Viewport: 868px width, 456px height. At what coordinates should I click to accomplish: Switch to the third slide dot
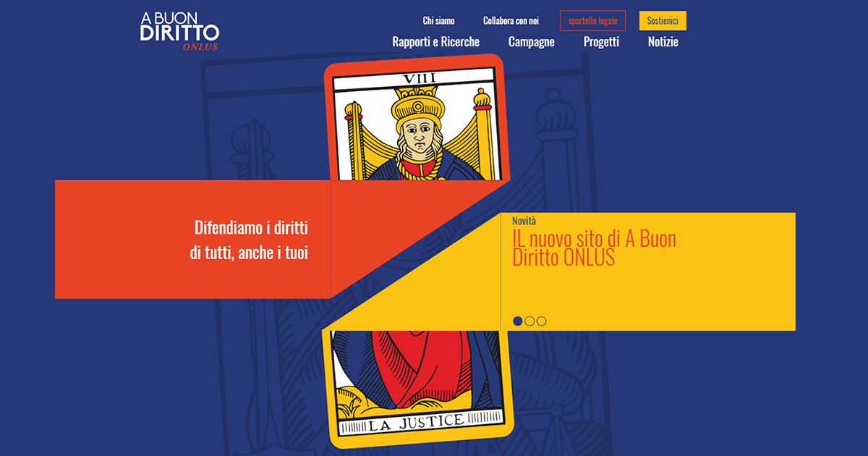[x=541, y=321]
